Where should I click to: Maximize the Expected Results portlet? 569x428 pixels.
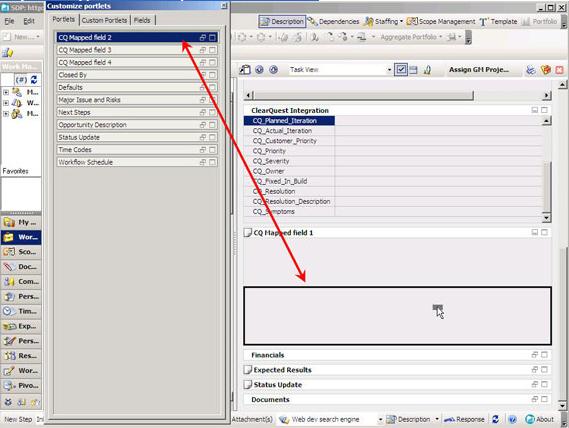[x=544, y=370]
